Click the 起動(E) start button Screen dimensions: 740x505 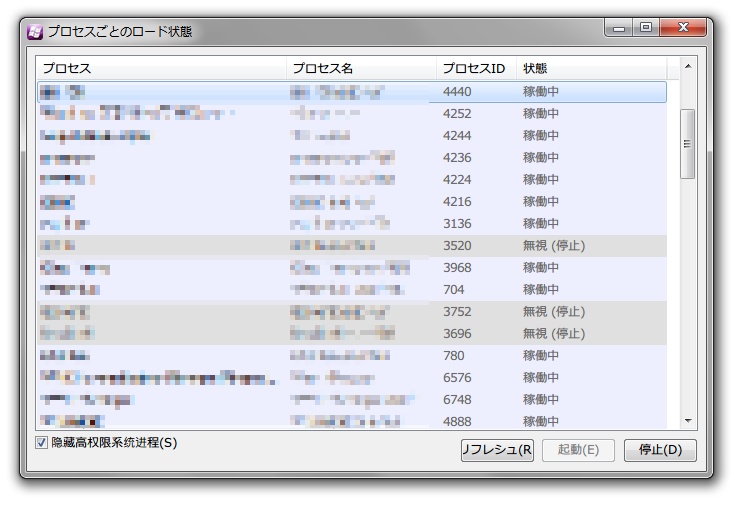(579, 450)
